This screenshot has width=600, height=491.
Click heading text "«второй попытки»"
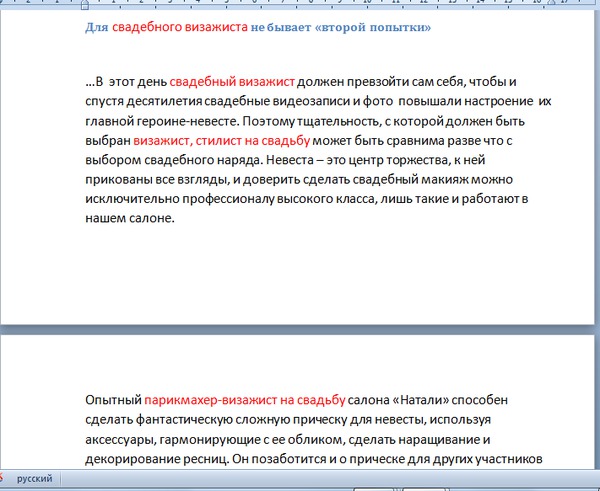tap(372, 28)
